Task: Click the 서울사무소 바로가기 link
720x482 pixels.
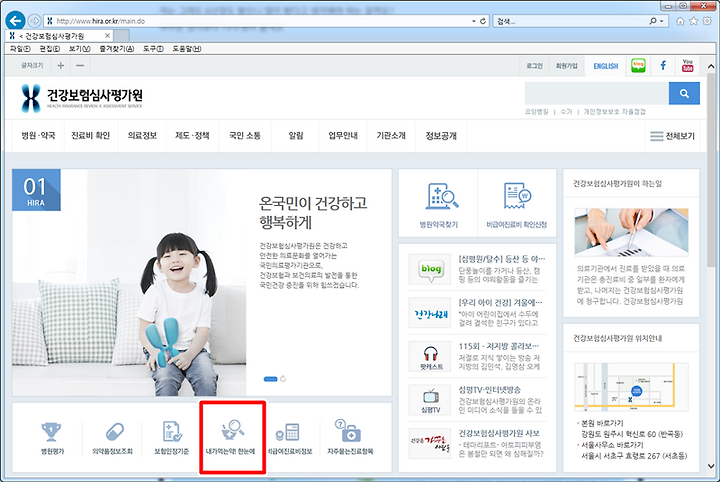Action: coord(612,445)
